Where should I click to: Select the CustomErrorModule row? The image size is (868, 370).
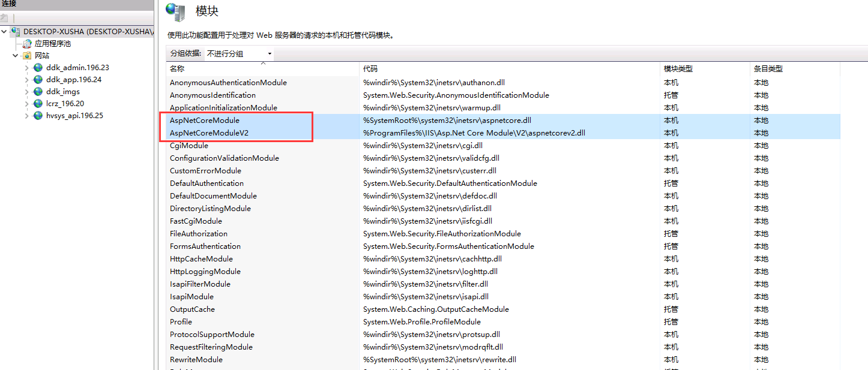503,171
